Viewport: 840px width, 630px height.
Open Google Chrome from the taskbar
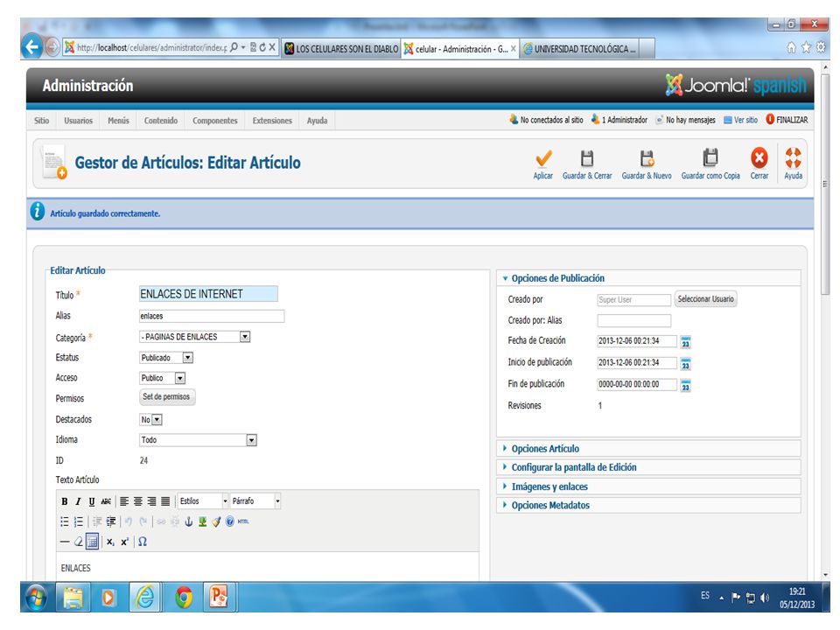tap(184, 597)
